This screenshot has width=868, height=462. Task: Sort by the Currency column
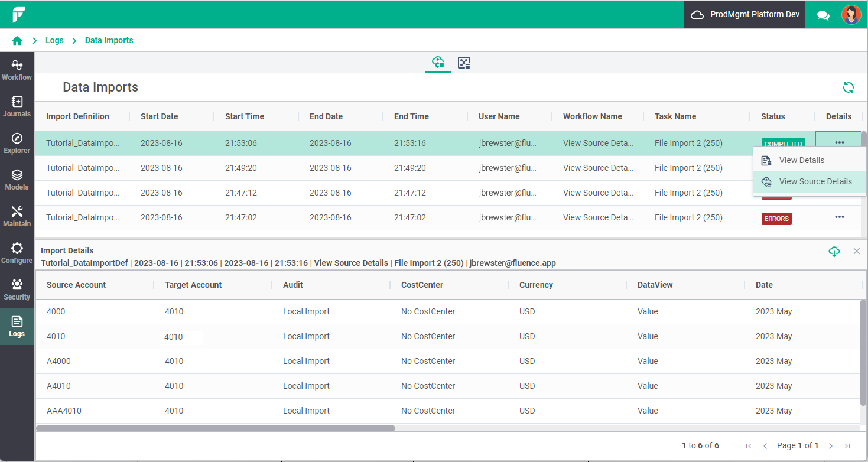(x=536, y=285)
